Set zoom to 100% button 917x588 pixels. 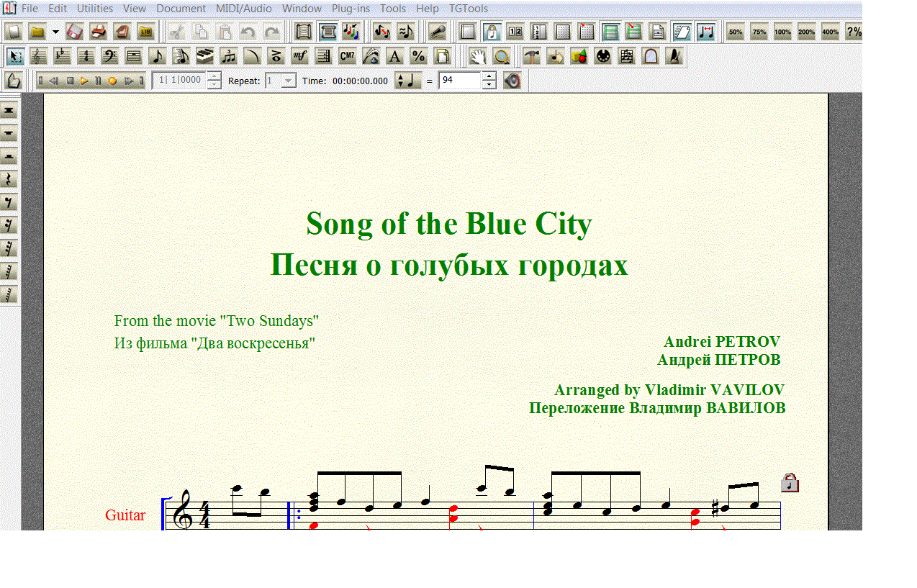783,32
